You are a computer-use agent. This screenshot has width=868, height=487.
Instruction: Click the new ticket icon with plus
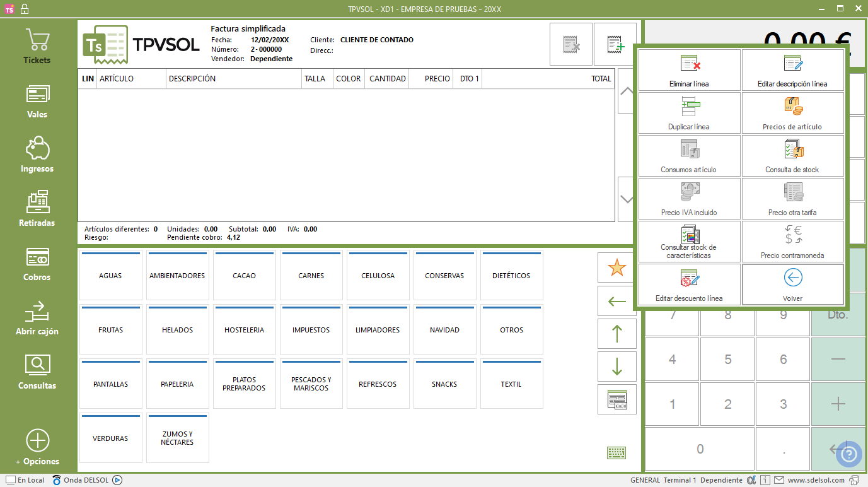coord(615,44)
